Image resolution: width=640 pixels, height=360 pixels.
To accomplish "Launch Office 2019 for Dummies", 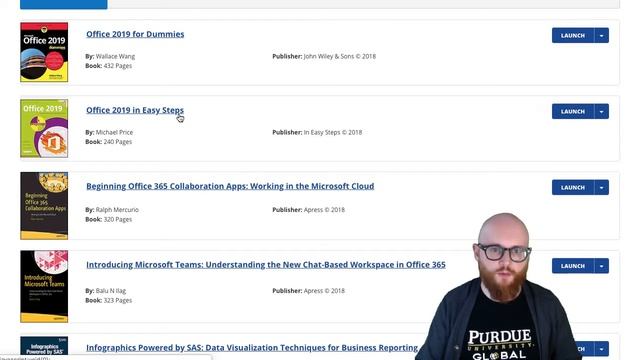I will 573,36.
